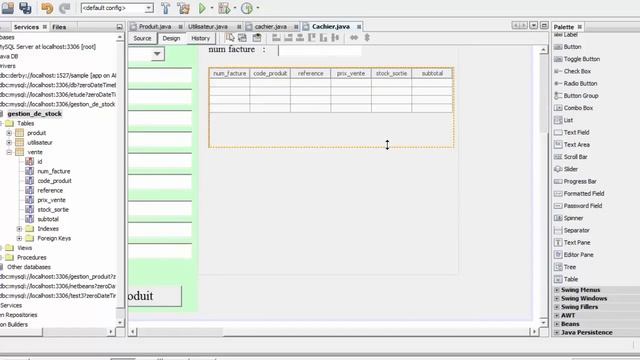
Task: Click the Redo arrow icon
Action: coord(64,8)
